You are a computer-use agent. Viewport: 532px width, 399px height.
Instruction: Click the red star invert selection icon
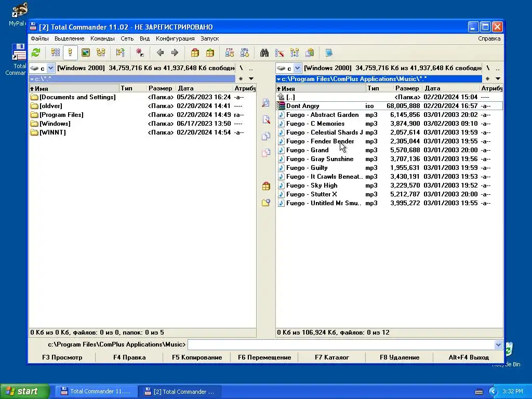pyautogui.click(x=140, y=52)
